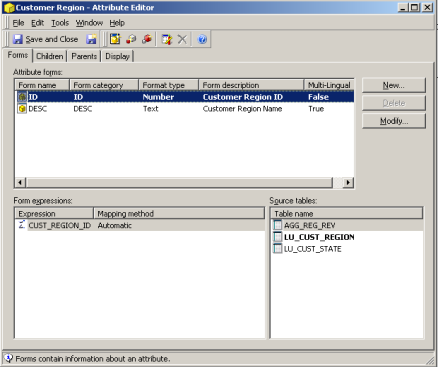Click the CUST_REGION_ID expression icon

[22, 225]
